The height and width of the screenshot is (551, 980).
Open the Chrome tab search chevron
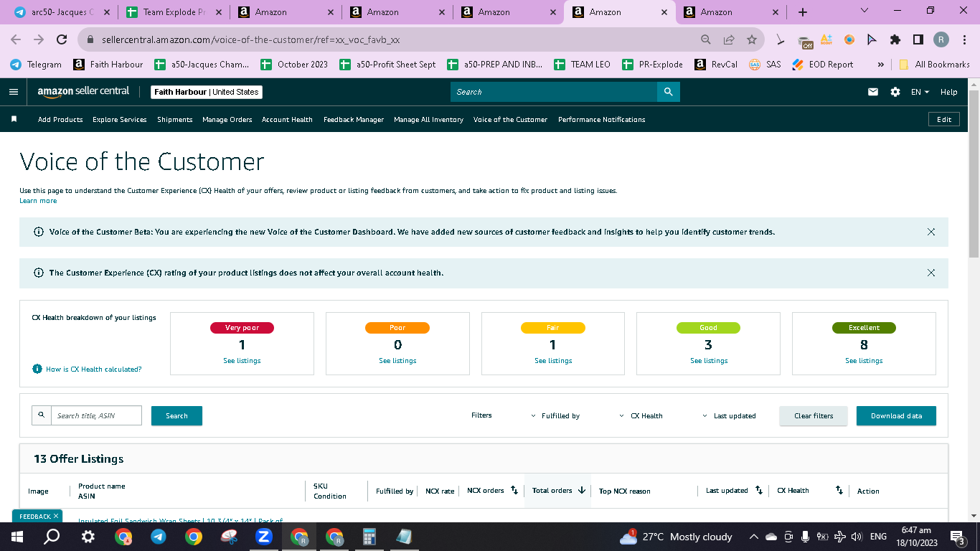pos(864,11)
